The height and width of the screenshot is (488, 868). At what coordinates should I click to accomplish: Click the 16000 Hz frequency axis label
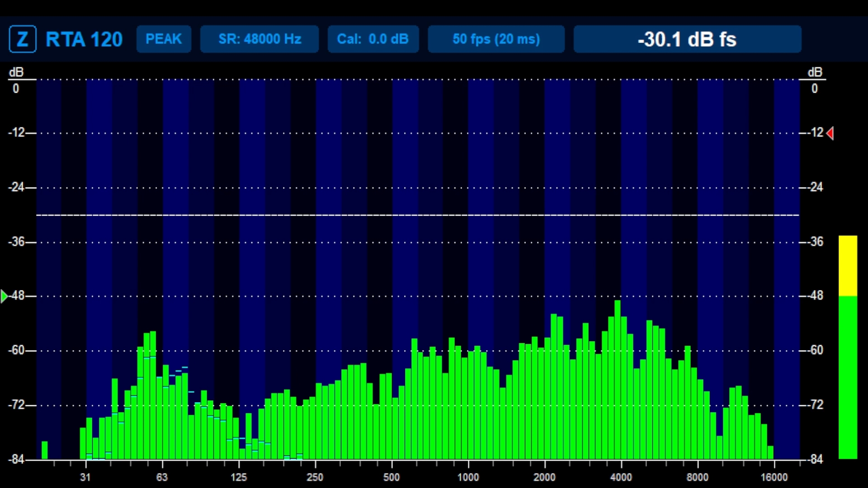(x=774, y=477)
